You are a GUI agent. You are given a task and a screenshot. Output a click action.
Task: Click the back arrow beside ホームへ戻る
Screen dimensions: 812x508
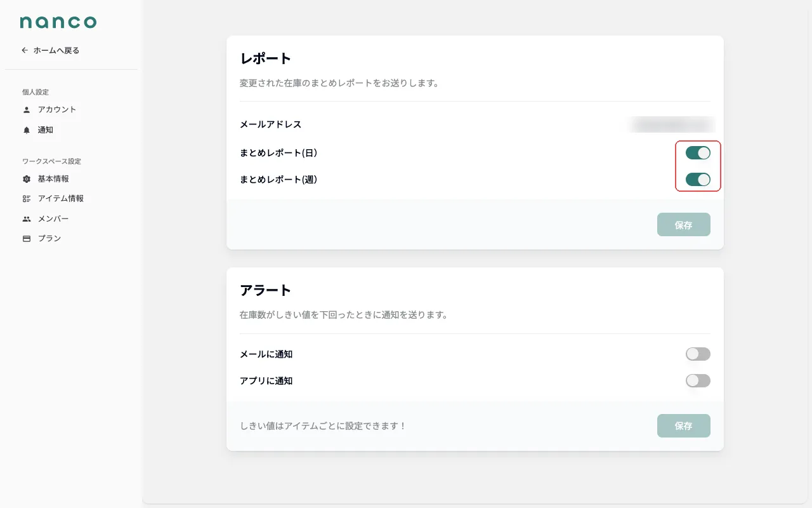coord(25,50)
